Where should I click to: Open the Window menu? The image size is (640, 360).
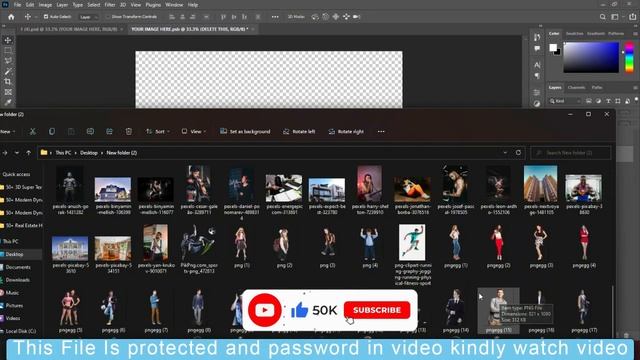pyautogui.click(x=174, y=5)
